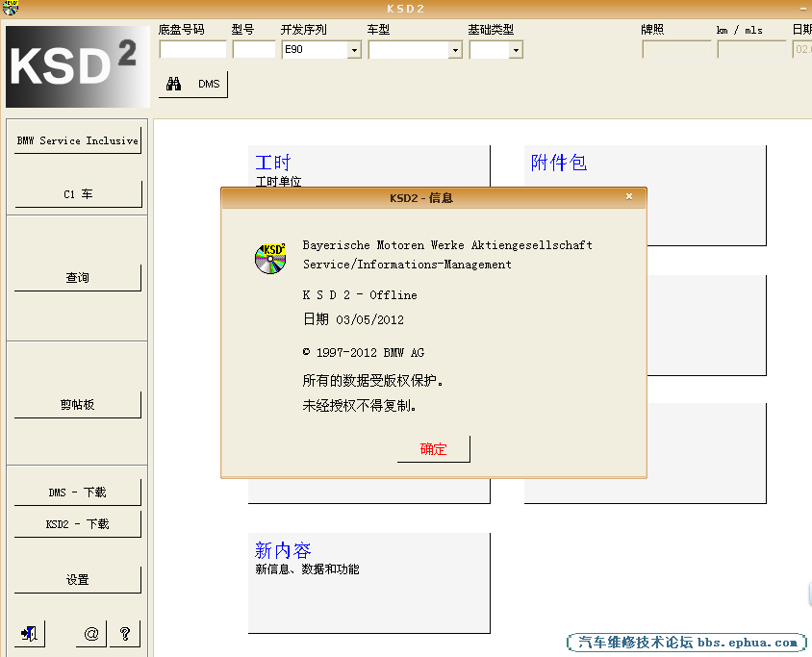Viewport: 812px width, 657px height.
Task: Click the © 1997-2012 BMW AG text
Action: pyautogui.click(x=364, y=353)
